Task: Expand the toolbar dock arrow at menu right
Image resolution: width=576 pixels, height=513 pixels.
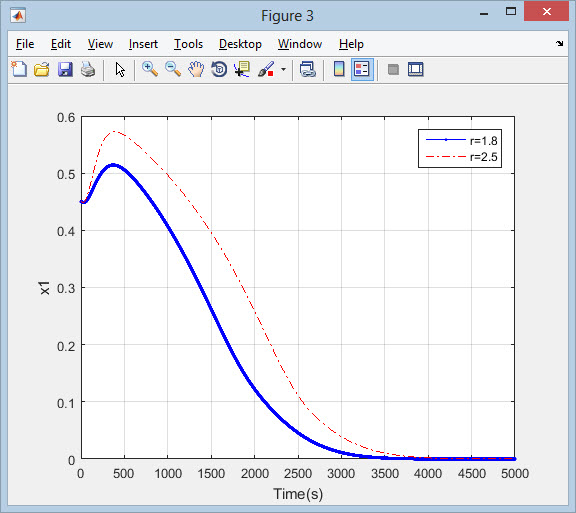Action: 559,44
